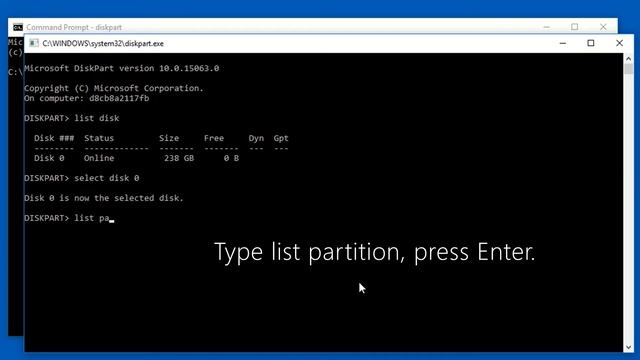Minimize the diskpart.exe window
Screen dimensions: 640x360
click(563, 43)
